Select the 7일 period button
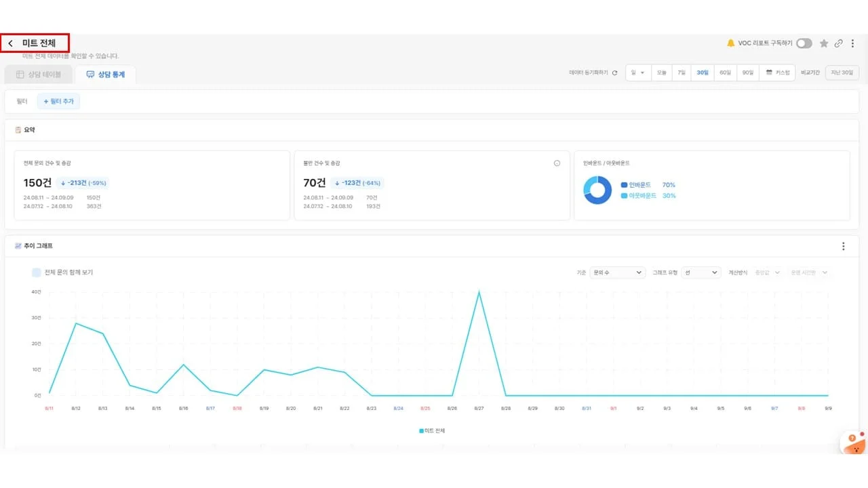868x488 pixels. click(x=681, y=73)
